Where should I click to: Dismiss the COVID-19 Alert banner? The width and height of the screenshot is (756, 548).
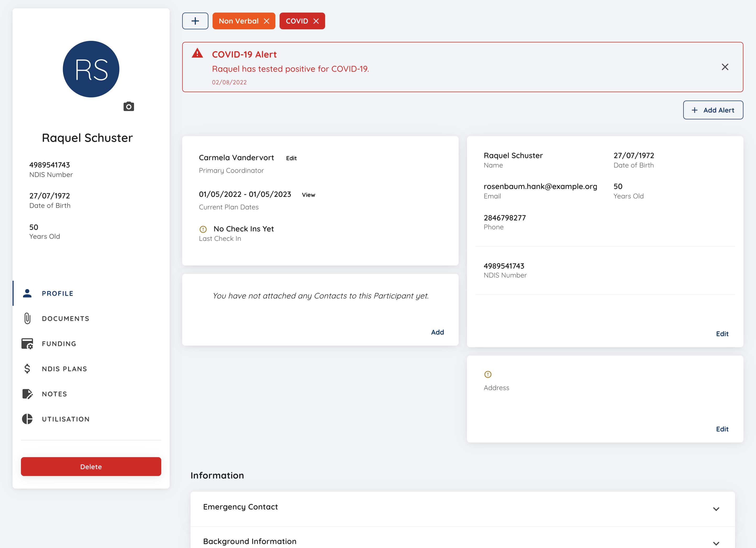pos(725,67)
